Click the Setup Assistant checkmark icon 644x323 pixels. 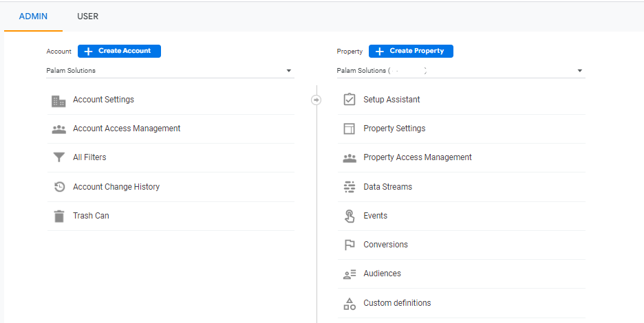tap(350, 100)
